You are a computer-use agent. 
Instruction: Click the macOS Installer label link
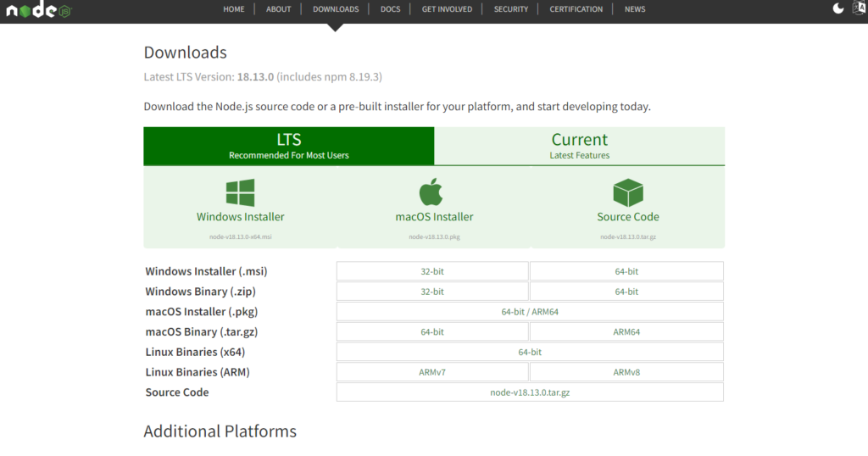tap(434, 217)
